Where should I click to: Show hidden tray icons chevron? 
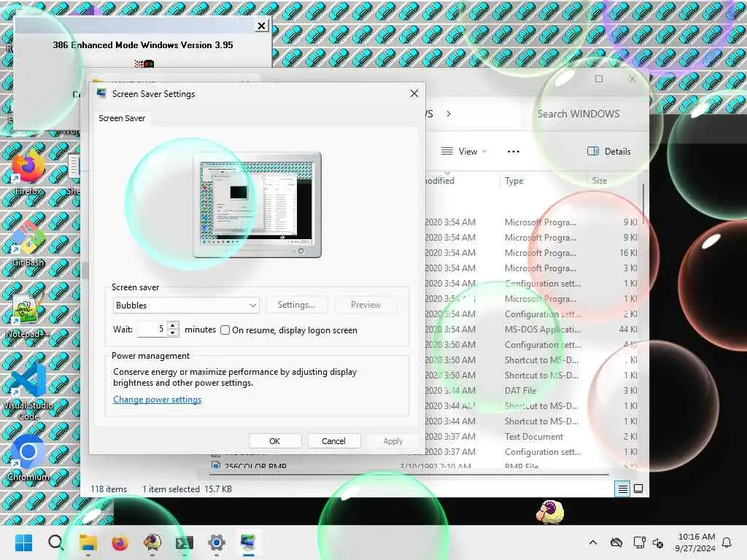[593, 542]
